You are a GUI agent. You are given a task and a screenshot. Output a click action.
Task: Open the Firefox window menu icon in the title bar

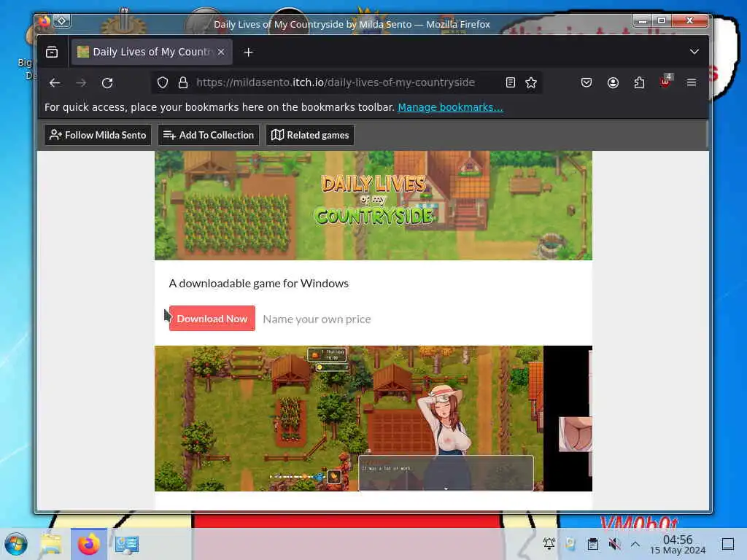(x=44, y=21)
